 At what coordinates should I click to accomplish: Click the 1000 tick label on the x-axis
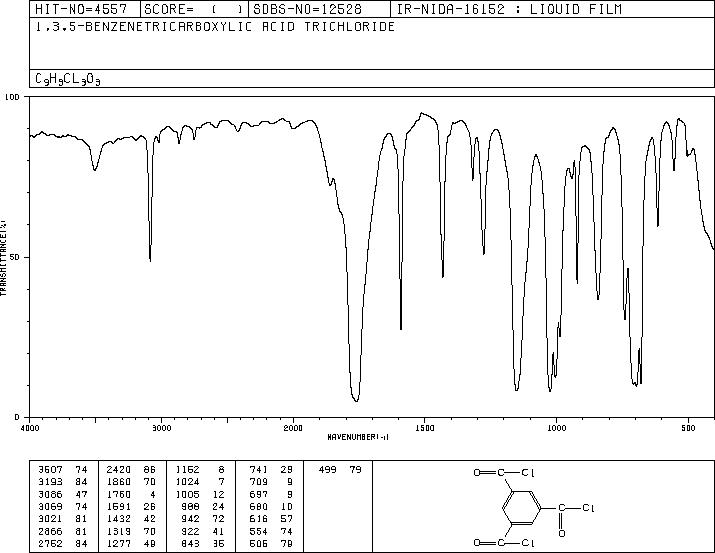pos(556,428)
